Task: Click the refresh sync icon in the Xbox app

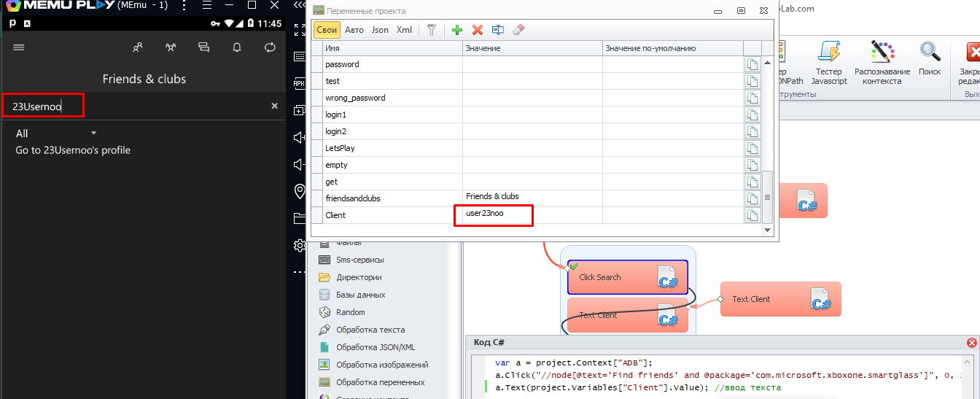Action: (270, 47)
